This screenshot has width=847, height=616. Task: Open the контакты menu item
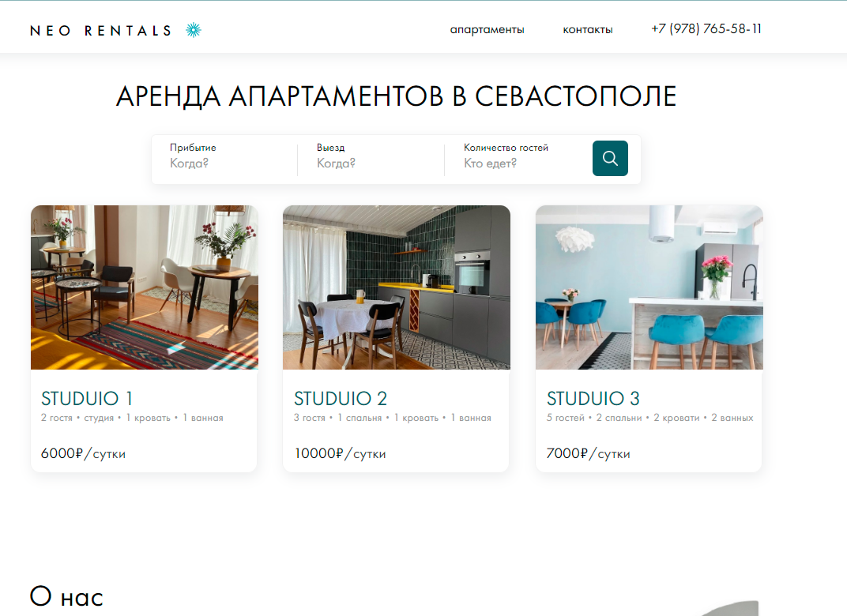(588, 30)
